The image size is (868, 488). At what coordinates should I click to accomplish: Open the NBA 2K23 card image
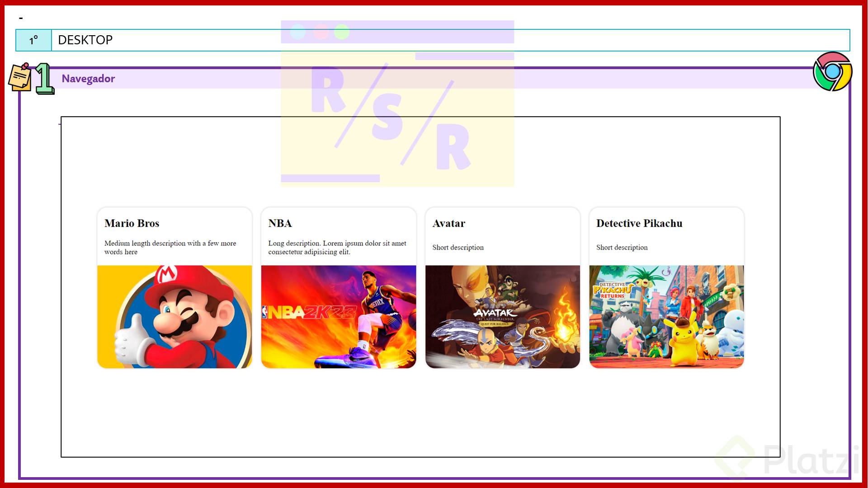[338, 316]
